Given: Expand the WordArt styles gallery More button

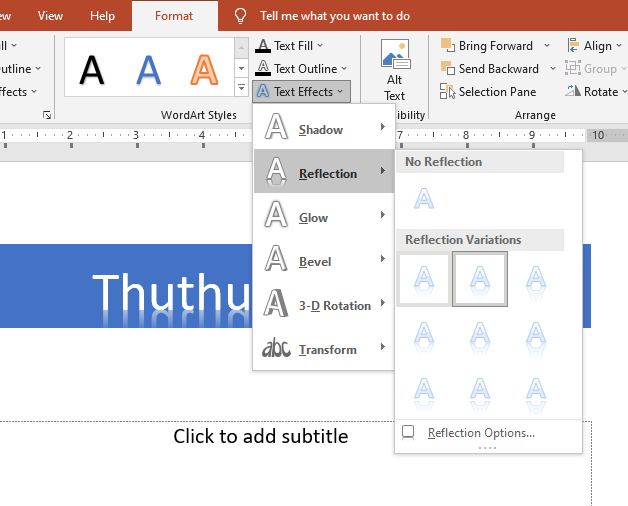Looking at the screenshot, I should 241,87.
